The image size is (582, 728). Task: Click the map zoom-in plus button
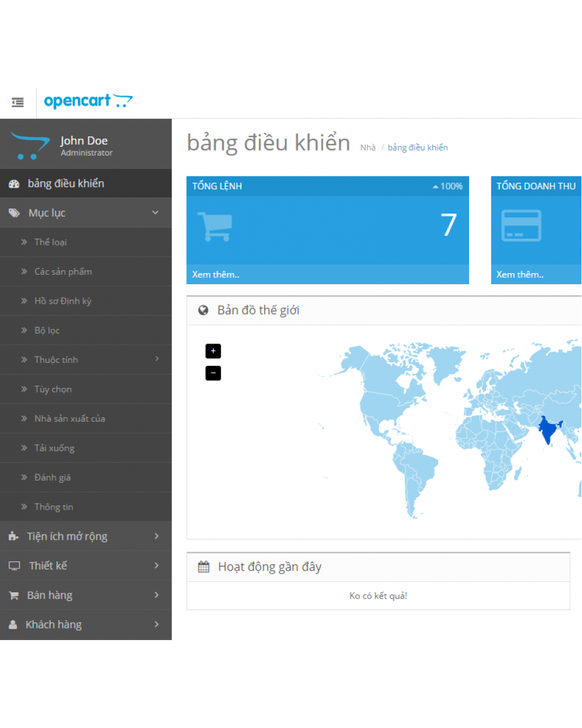[213, 351]
